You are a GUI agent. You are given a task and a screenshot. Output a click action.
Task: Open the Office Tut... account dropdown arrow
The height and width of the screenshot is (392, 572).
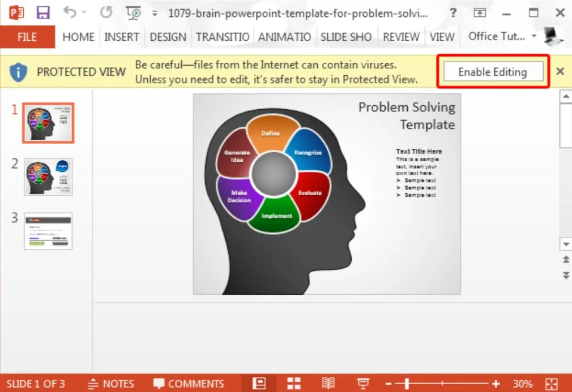pos(534,36)
